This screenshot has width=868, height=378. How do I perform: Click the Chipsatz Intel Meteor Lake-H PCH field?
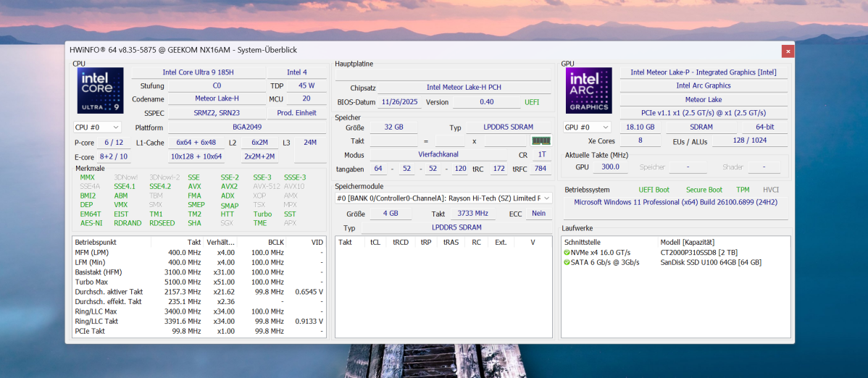[x=464, y=88]
